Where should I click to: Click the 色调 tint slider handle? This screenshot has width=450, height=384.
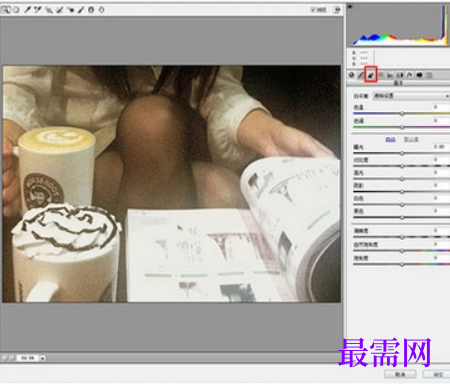[x=402, y=127]
